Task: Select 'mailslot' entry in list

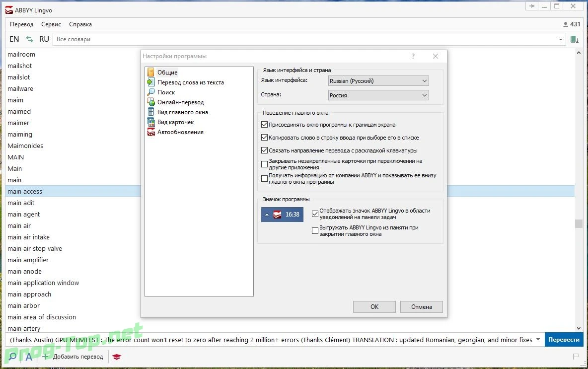Action: (x=19, y=77)
